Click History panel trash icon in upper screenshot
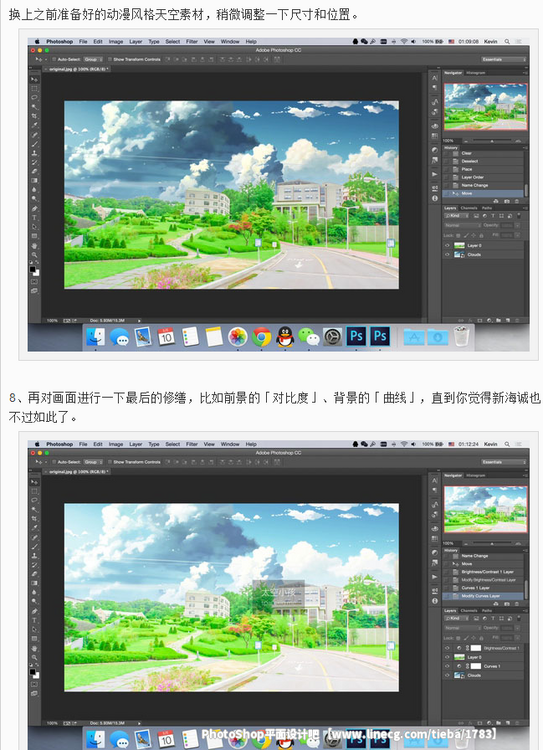The height and width of the screenshot is (750, 543). (517, 201)
